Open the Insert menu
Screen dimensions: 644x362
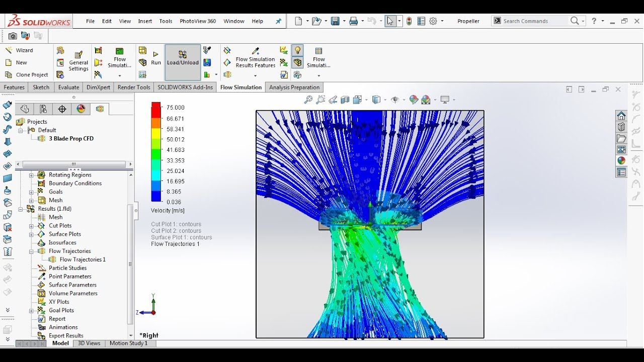tap(145, 21)
